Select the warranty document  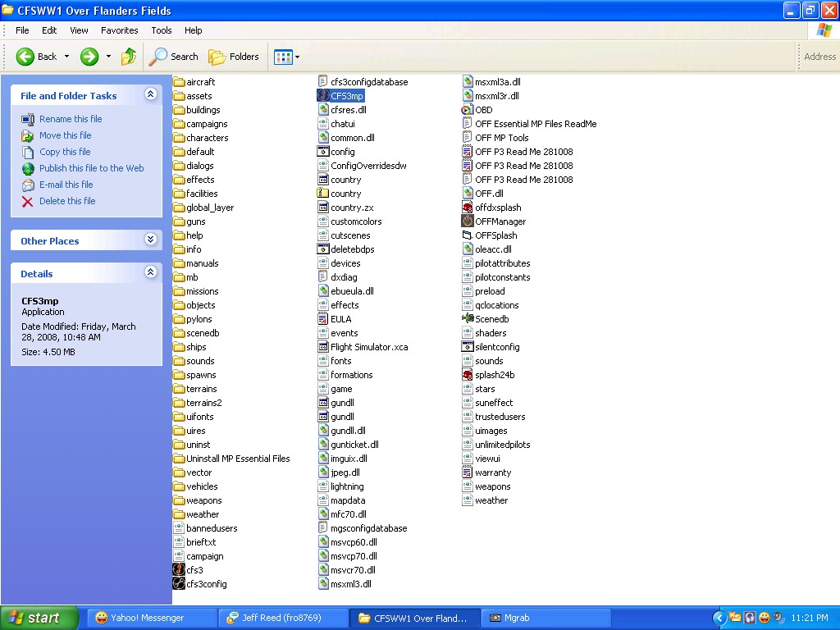tap(486, 472)
